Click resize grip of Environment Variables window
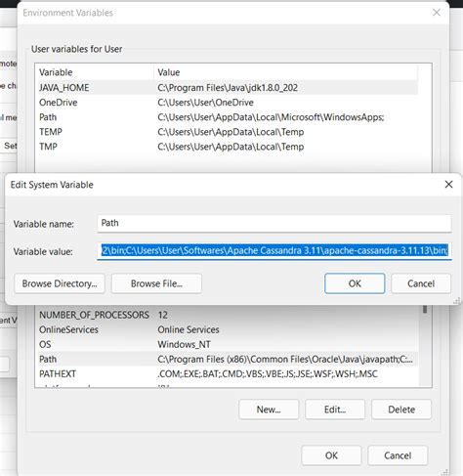 coord(445,472)
